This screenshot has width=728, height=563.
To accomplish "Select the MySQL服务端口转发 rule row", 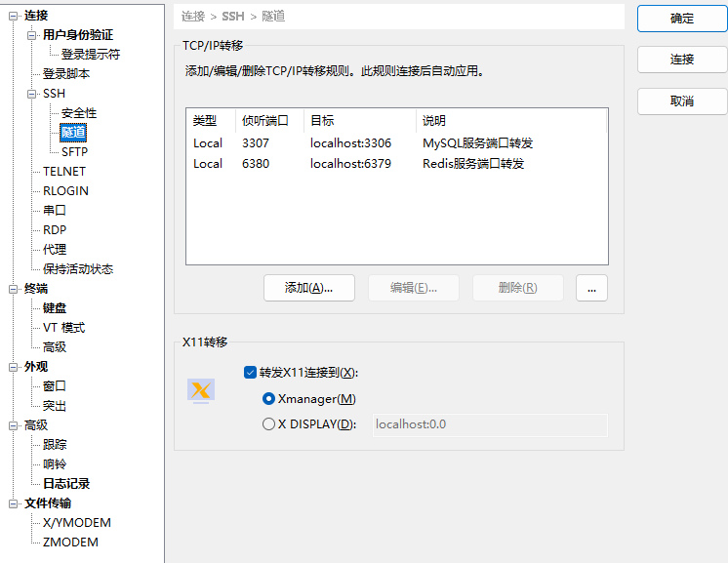I will point(397,143).
